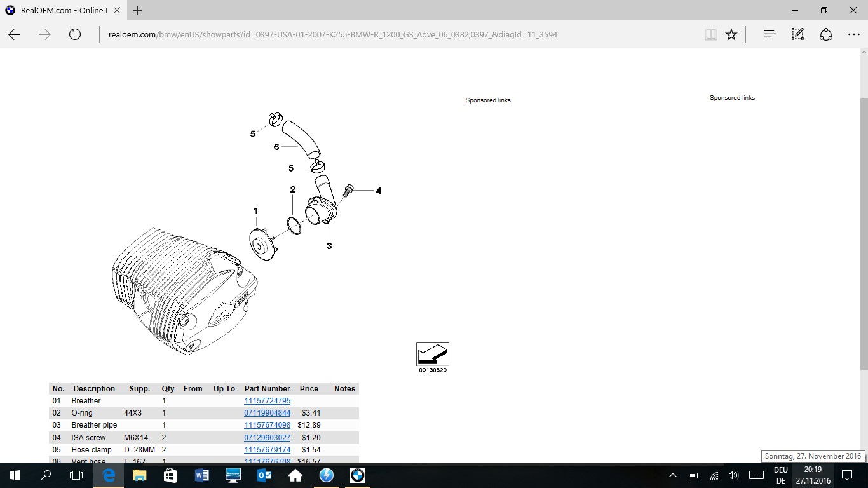
Task: Click Edge icon on taskbar
Action: (x=109, y=475)
